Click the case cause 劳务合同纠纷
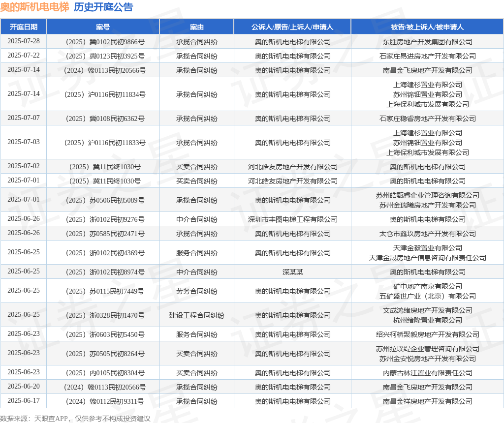Image resolution: width=504 pixels, height=423 pixels. (x=197, y=291)
